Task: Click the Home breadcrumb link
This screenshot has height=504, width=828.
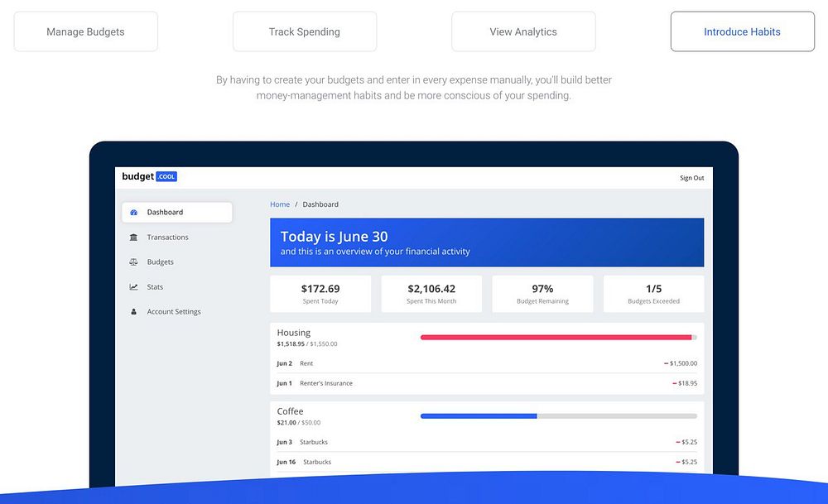Action: click(x=280, y=204)
